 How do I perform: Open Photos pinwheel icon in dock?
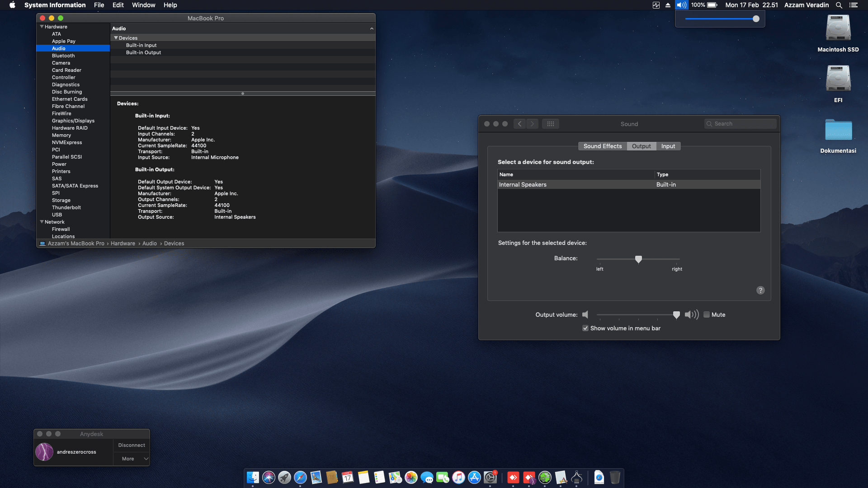click(x=411, y=477)
